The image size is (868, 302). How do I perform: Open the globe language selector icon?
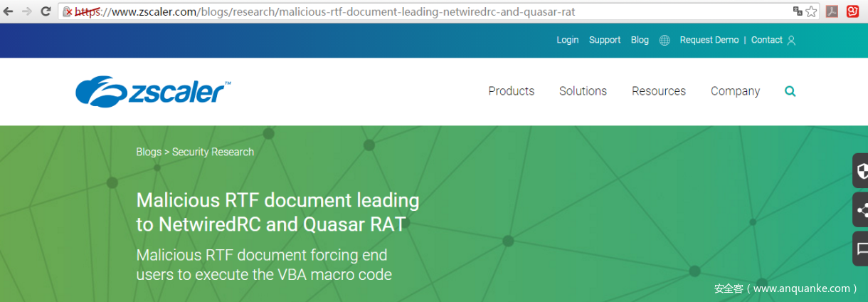point(665,41)
